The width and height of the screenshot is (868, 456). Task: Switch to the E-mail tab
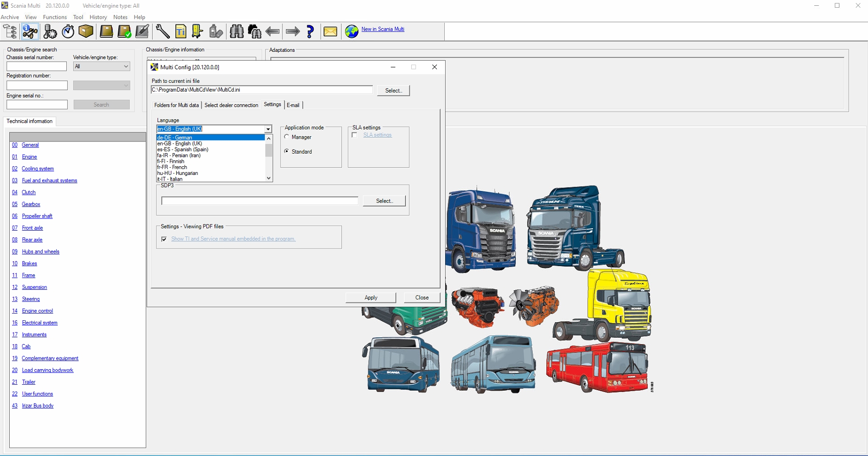click(x=293, y=105)
